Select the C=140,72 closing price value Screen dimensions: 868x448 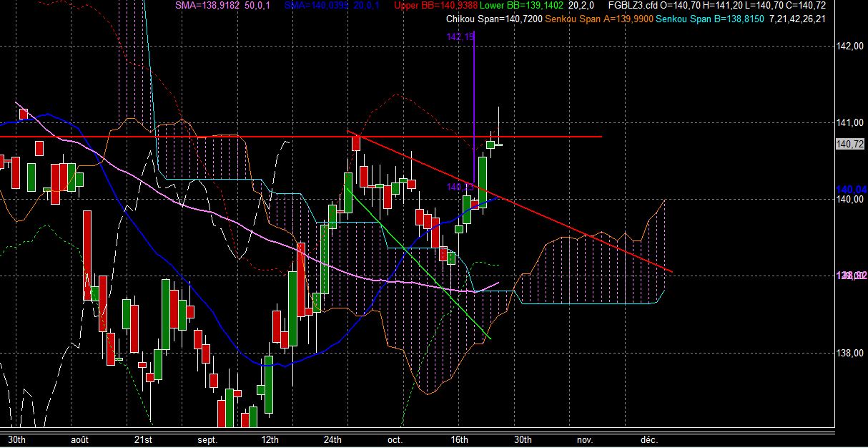point(806,6)
